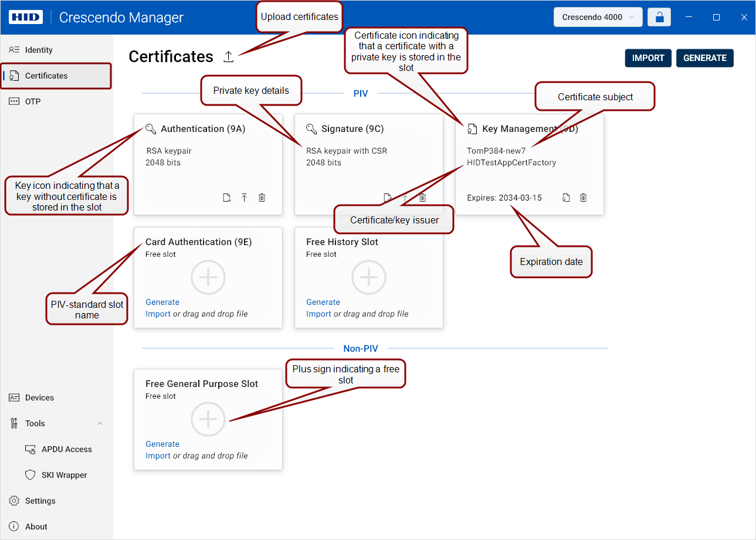Viewport: 756px width, 540px height.
Task: Open the Identity section icon in sidebar
Action: [x=15, y=50]
